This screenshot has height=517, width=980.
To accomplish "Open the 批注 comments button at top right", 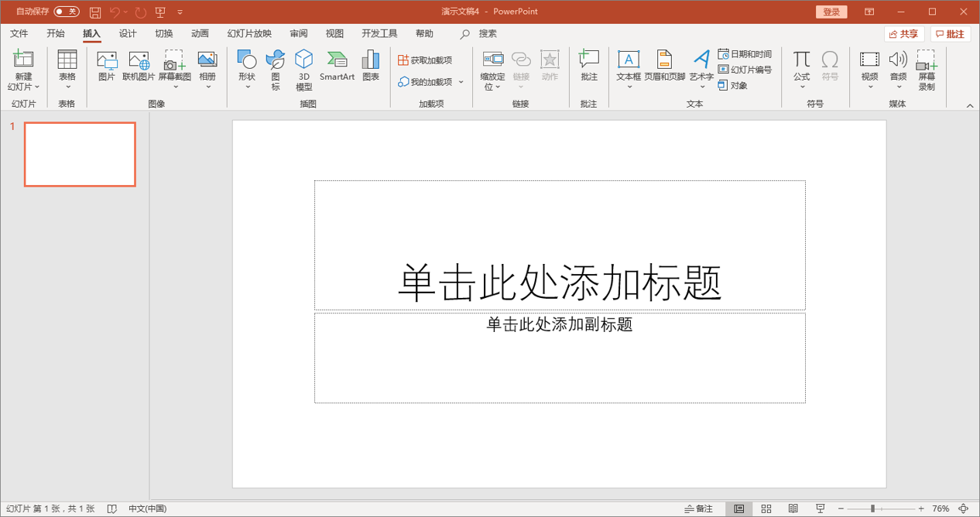I will pos(951,34).
